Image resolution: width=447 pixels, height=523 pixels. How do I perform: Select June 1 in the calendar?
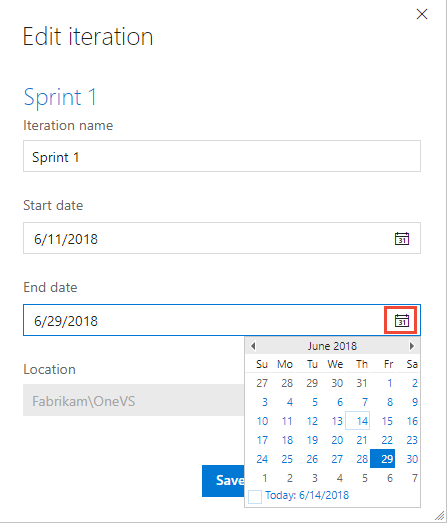pos(389,383)
